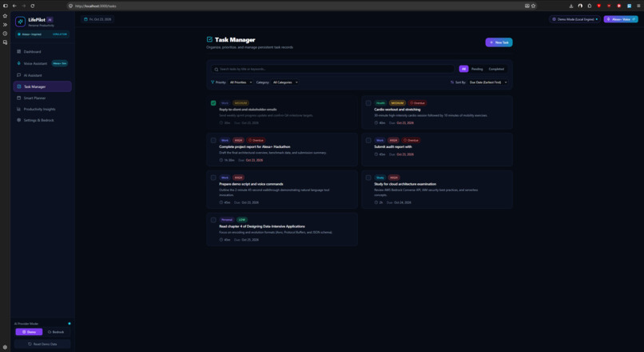
Task: Check Read chapter 4 task box
Action: (x=213, y=220)
